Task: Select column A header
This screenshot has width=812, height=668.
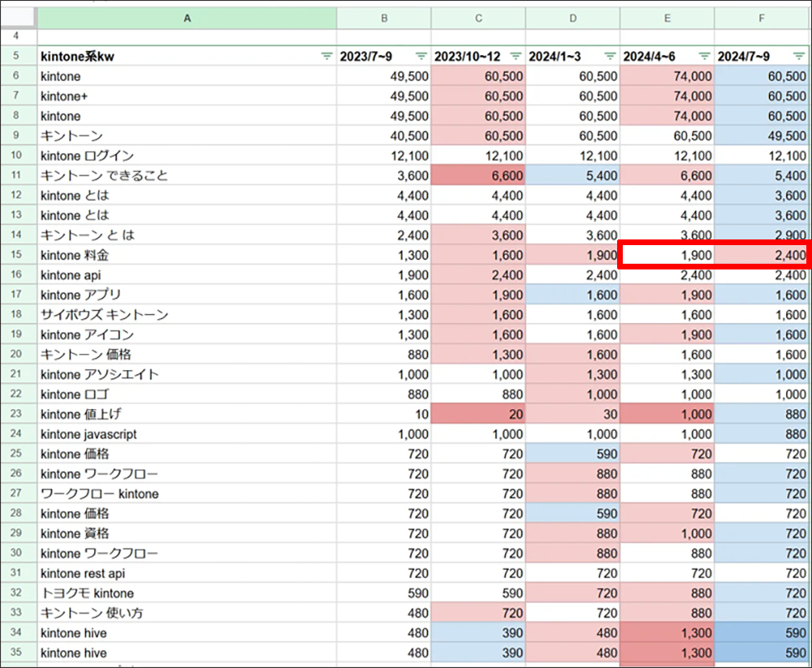Action: pyautogui.click(x=187, y=18)
